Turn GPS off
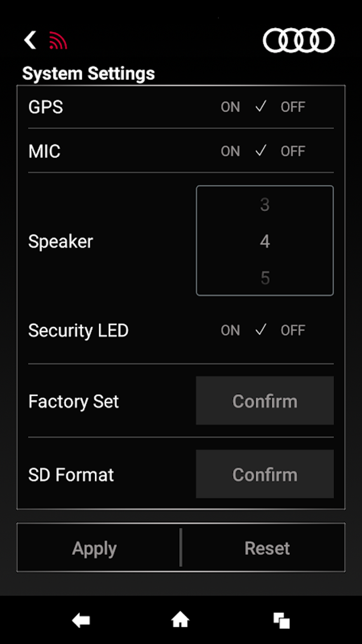This screenshot has width=362, height=644. (x=293, y=107)
